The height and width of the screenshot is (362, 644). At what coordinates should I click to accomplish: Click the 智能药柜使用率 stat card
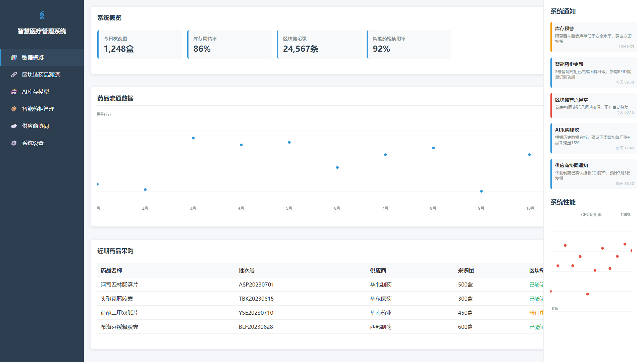pyautogui.click(x=409, y=44)
